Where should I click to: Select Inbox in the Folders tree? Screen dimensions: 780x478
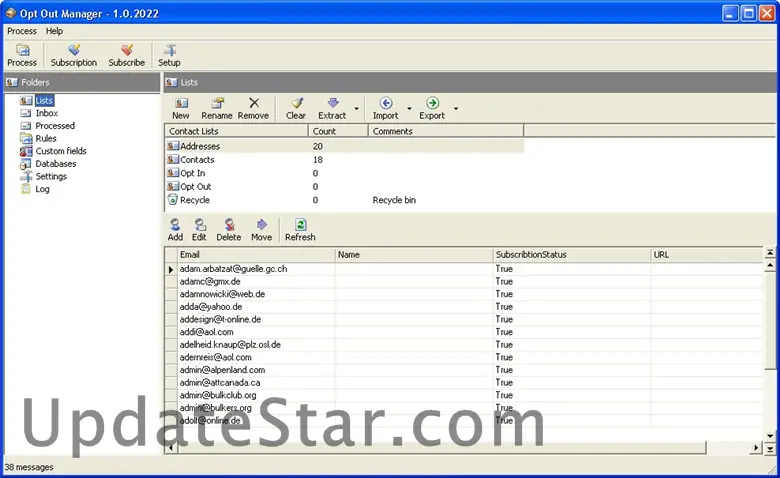pyautogui.click(x=47, y=113)
